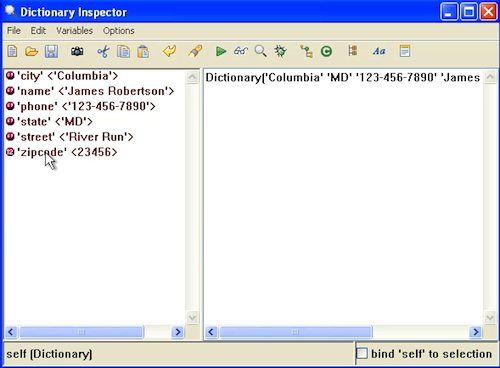Click left pane horizontal scrollbar thumb
500x368 pixels.
(x=81, y=332)
